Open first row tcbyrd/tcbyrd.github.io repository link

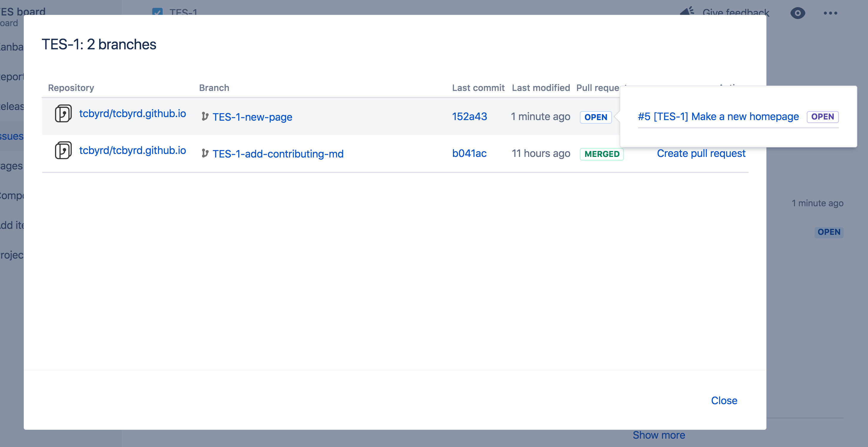[132, 114]
